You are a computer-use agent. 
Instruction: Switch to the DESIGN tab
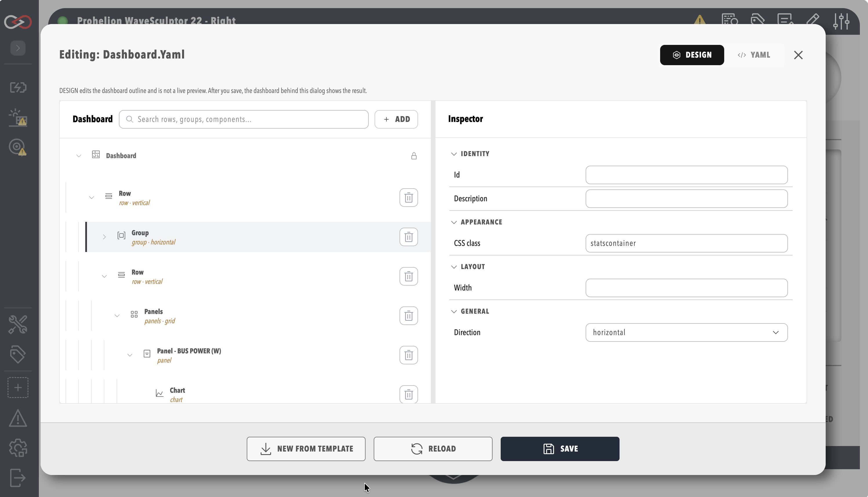click(692, 55)
